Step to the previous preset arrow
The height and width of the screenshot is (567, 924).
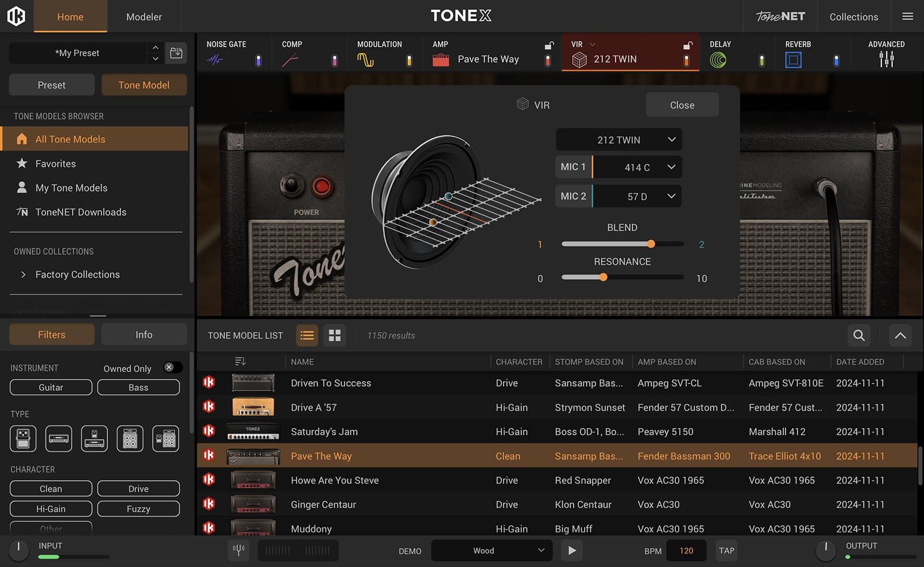click(x=156, y=48)
